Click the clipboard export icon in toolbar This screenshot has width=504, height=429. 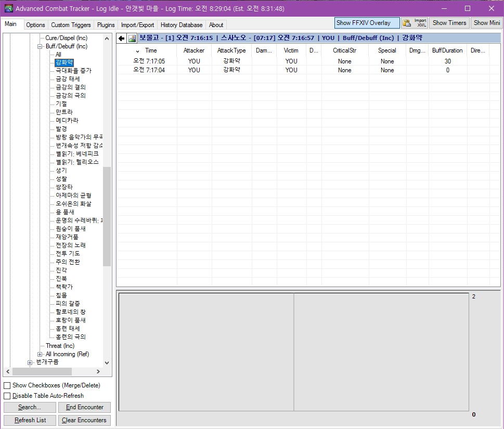407,23
